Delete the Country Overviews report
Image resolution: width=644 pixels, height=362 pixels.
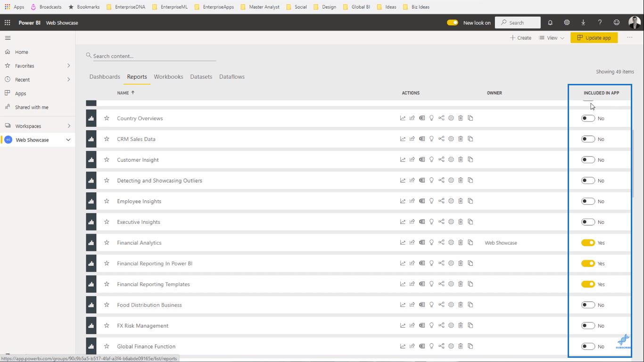tap(461, 118)
